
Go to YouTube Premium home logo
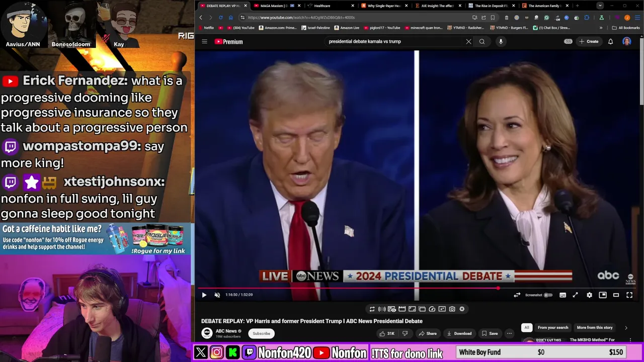tap(229, 42)
